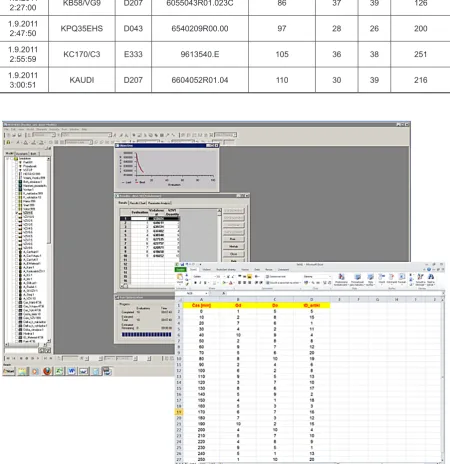This screenshot has height=464, width=450.
Task: Expand the Simulation root node in model tree
Action: (7, 159)
